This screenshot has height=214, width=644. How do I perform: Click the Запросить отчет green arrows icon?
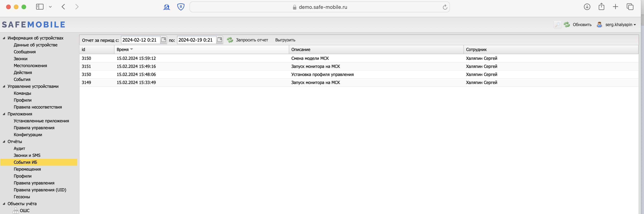(x=230, y=40)
